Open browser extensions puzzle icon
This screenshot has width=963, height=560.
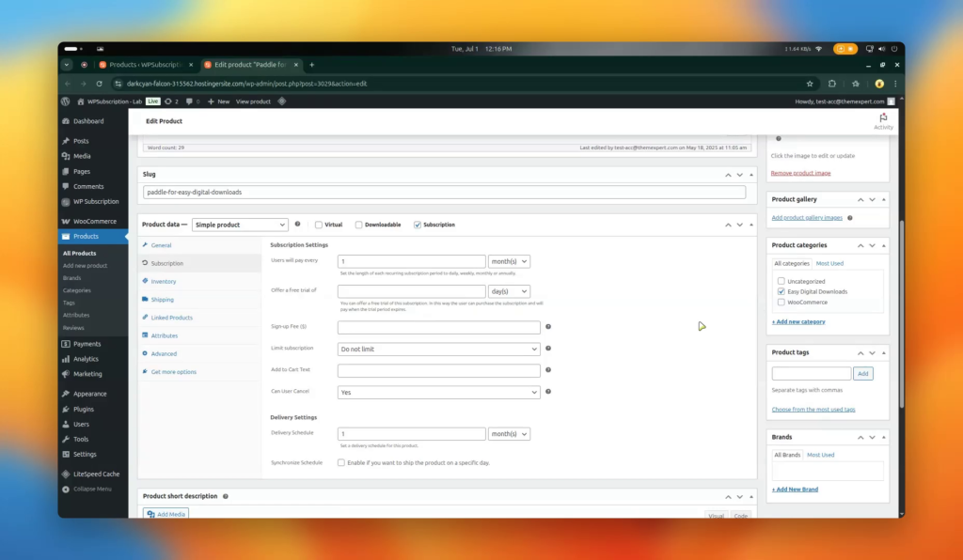pos(832,84)
